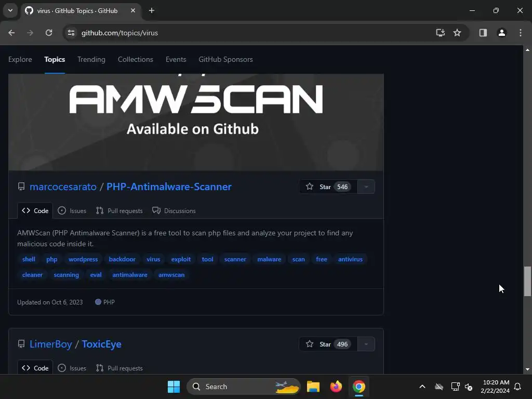This screenshot has height=399, width=532.
Task: Open Pull requests of PHP-Antimalware-Scanner
Action: (x=119, y=211)
